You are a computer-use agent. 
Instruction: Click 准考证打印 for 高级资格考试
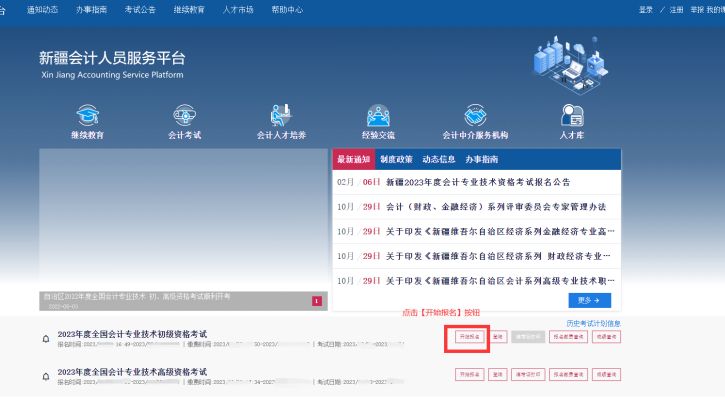528,374
